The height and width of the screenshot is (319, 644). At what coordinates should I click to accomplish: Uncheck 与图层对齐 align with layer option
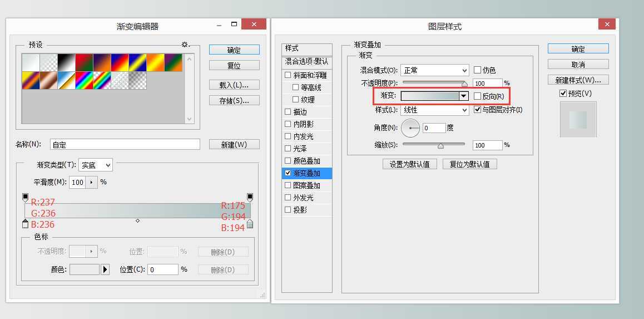pyautogui.click(x=477, y=110)
